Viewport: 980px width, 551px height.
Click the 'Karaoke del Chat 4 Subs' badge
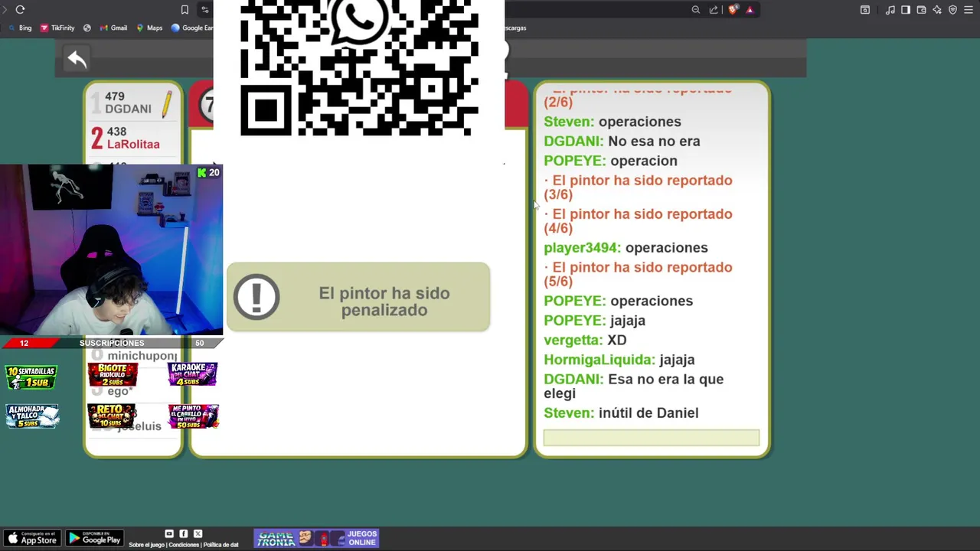click(193, 374)
